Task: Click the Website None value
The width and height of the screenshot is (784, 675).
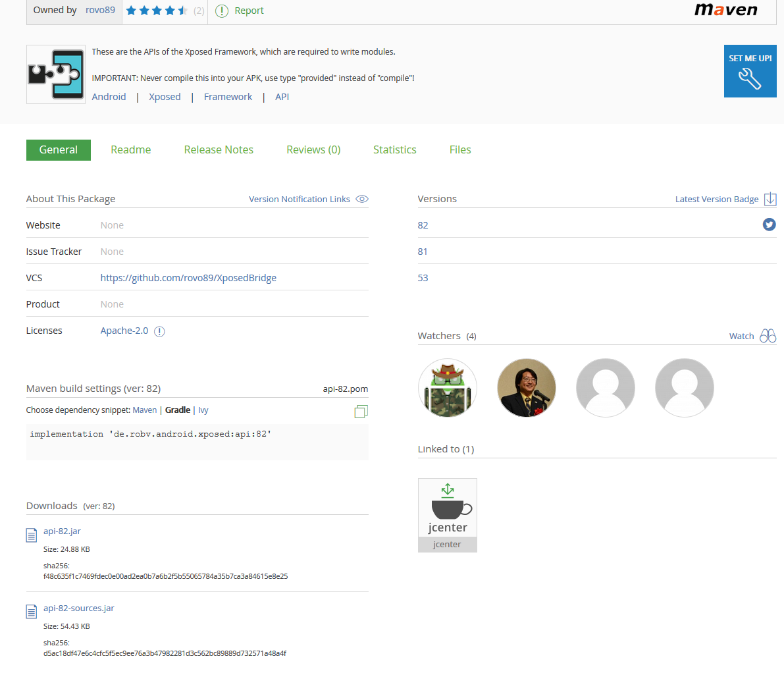Action: 112,225
